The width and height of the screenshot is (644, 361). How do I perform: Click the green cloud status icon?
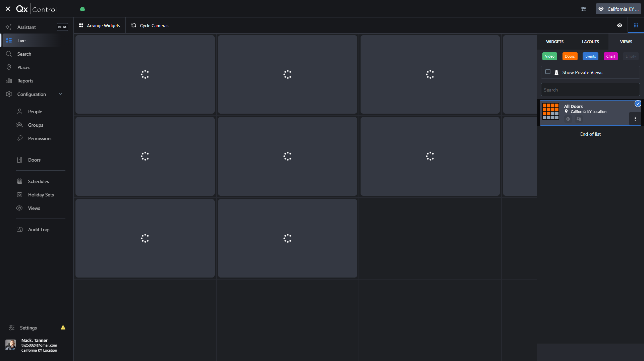tap(83, 9)
